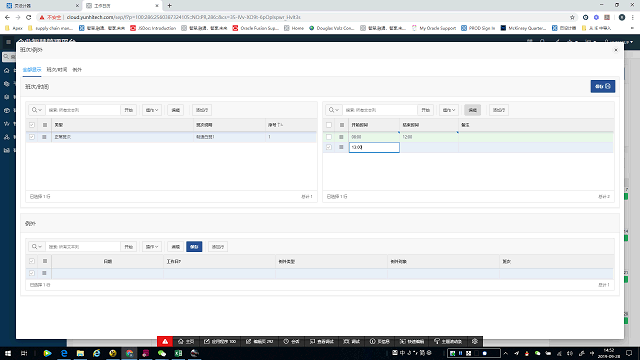Uncheck the 13:00 row checkbox
This screenshot has width=640, height=360.
click(329, 147)
